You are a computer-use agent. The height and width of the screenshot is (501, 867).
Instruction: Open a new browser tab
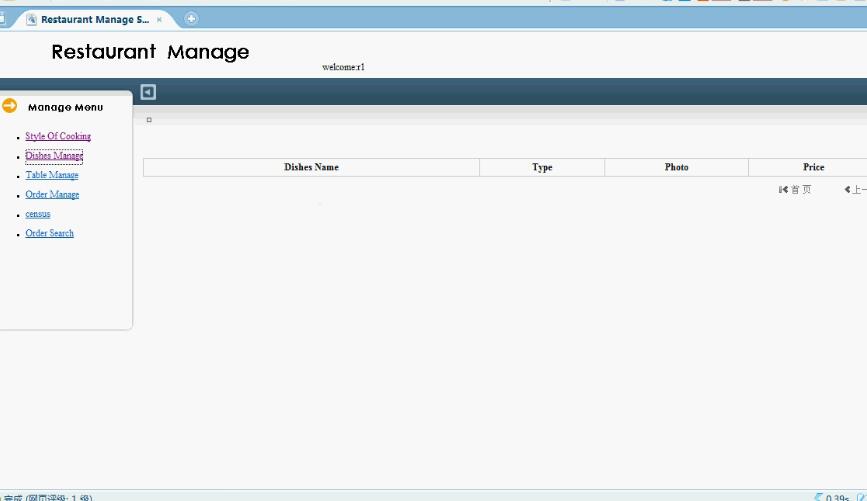coord(191,19)
